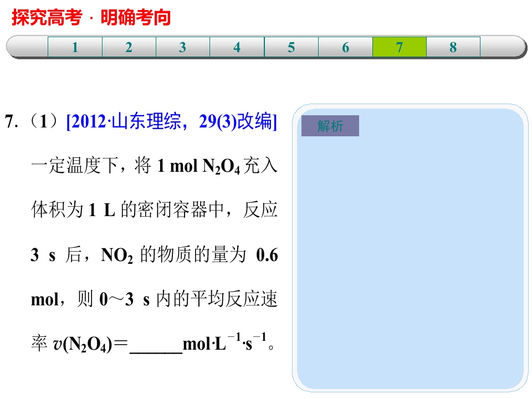
Task: Jump to question tab 1
Action: point(75,47)
